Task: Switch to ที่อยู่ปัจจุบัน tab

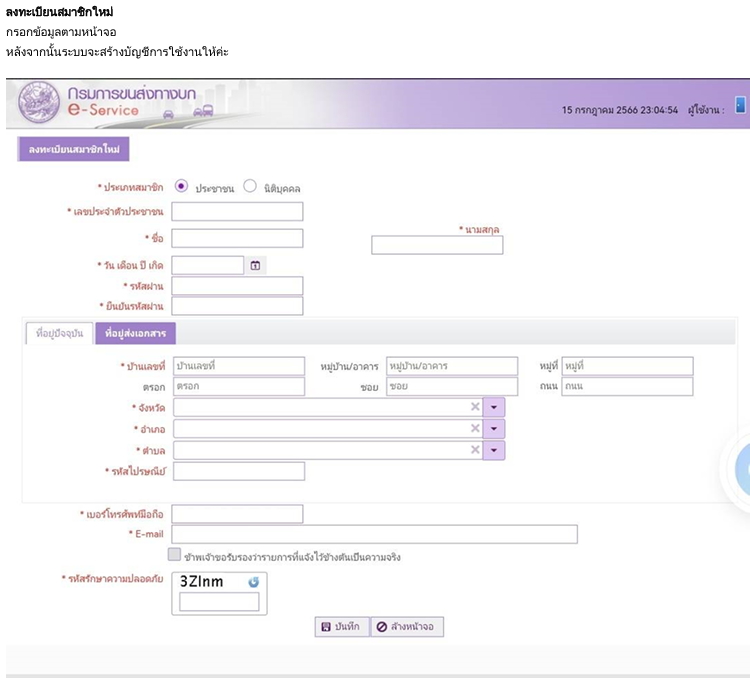Action: tap(58, 333)
